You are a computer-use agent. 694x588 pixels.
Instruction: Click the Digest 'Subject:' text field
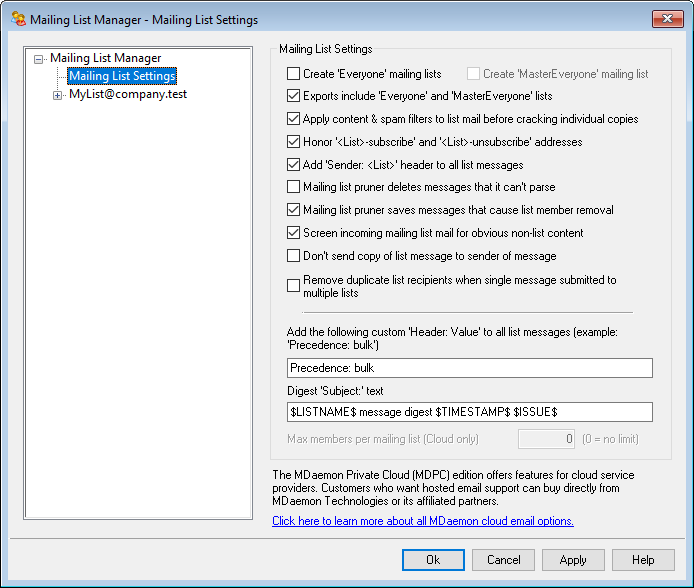pyautogui.click(x=469, y=412)
